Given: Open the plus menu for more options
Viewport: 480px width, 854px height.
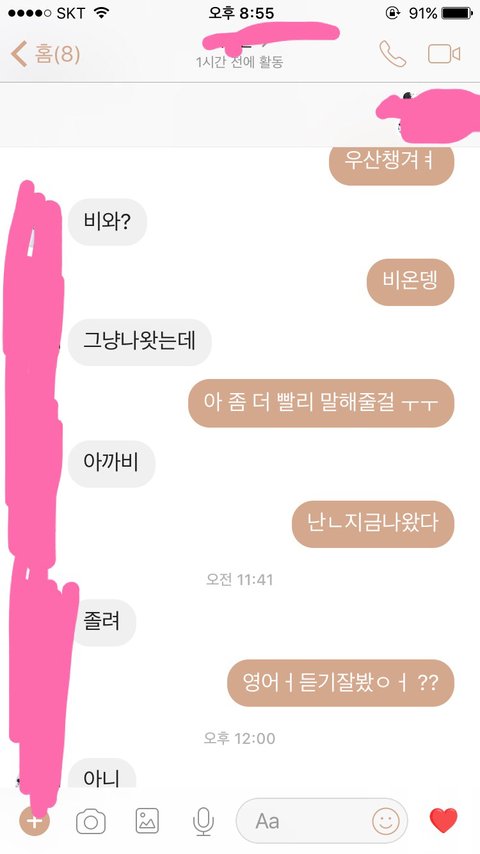Looking at the screenshot, I should [x=34, y=821].
